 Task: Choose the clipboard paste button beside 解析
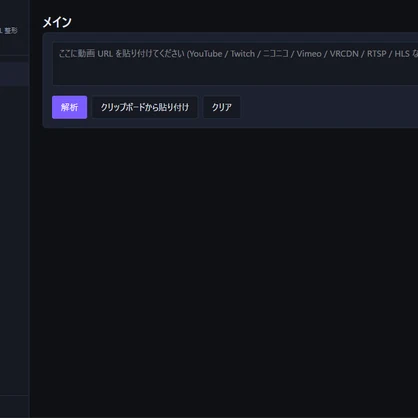pyautogui.click(x=145, y=107)
